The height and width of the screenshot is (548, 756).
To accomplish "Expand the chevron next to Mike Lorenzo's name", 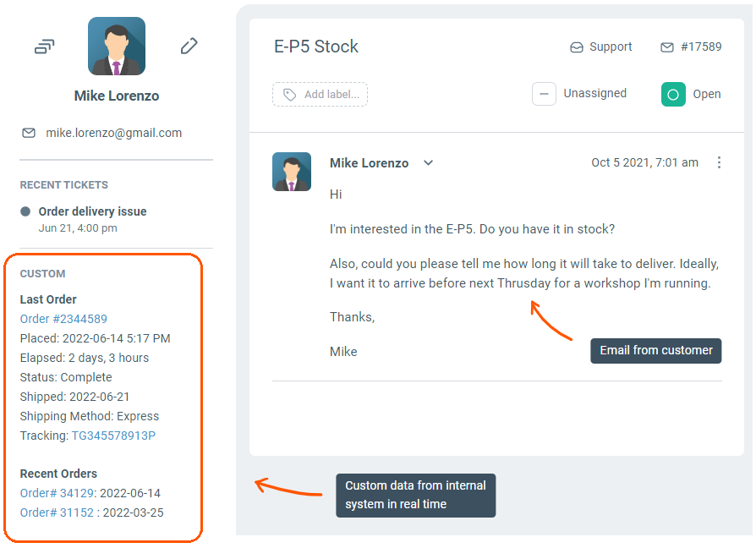I will coord(428,163).
